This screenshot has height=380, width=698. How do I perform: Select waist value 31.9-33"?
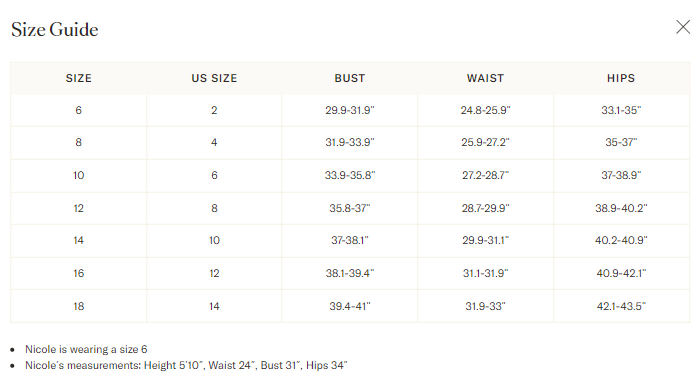point(485,306)
